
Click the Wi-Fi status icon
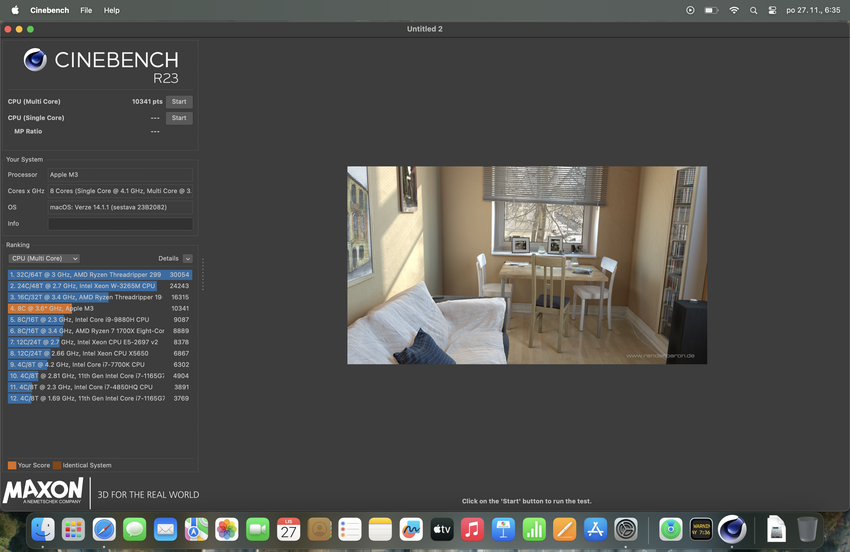tap(734, 10)
